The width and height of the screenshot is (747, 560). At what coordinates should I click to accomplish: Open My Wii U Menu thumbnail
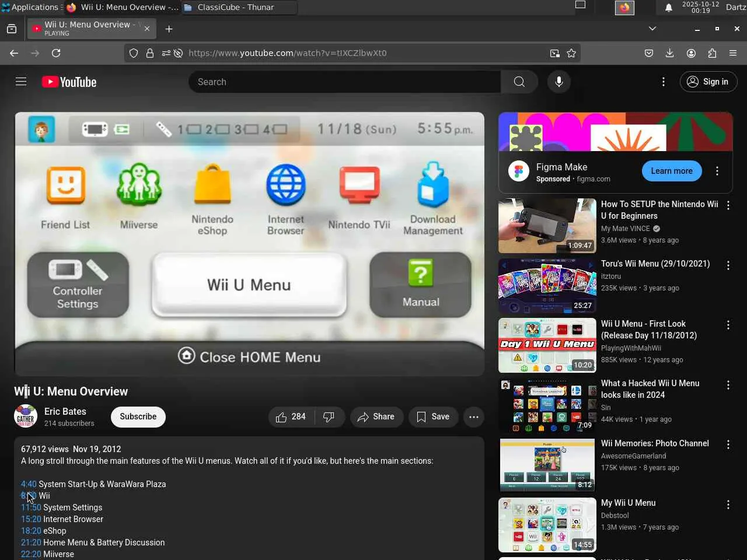click(x=547, y=525)
